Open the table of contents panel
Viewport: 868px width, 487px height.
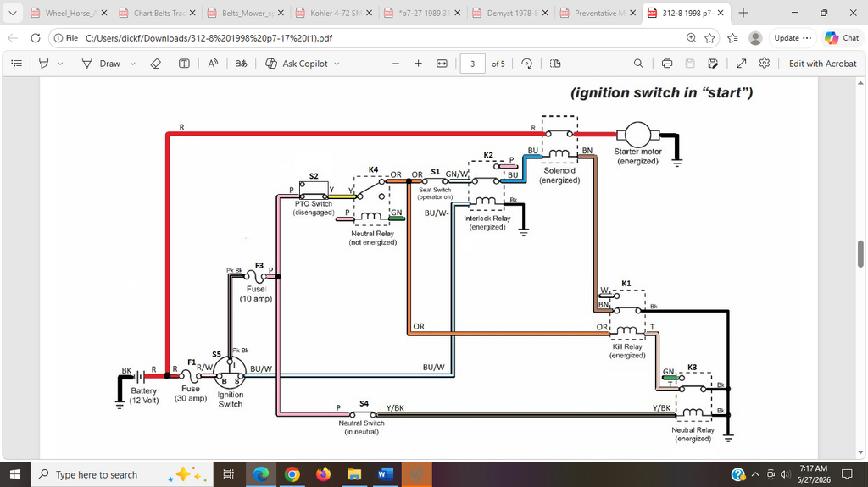click(17, 64)
